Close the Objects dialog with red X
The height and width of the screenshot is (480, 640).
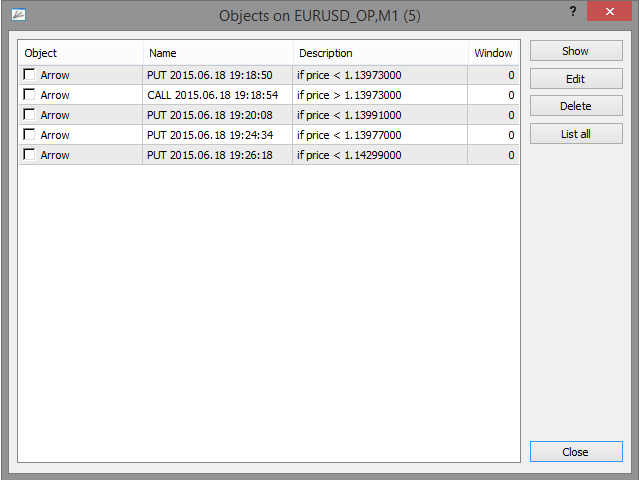coord(609,11)
